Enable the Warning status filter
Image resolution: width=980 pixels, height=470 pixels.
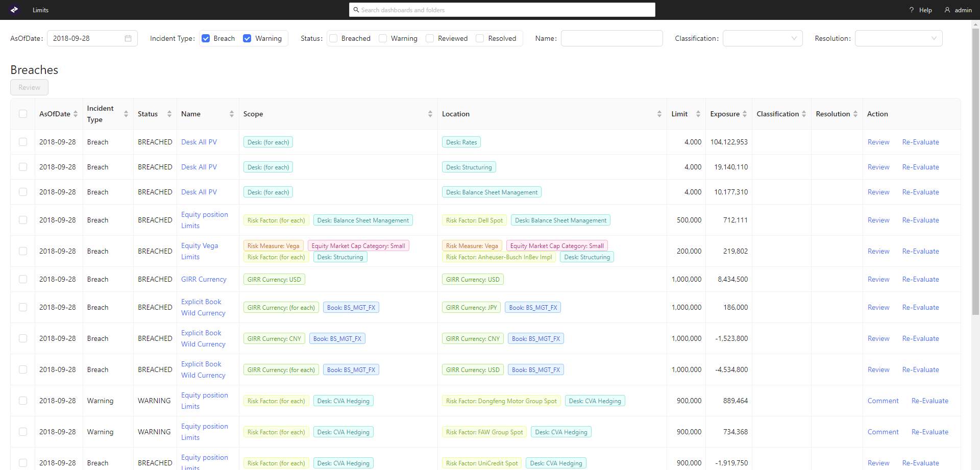point(383,38)
